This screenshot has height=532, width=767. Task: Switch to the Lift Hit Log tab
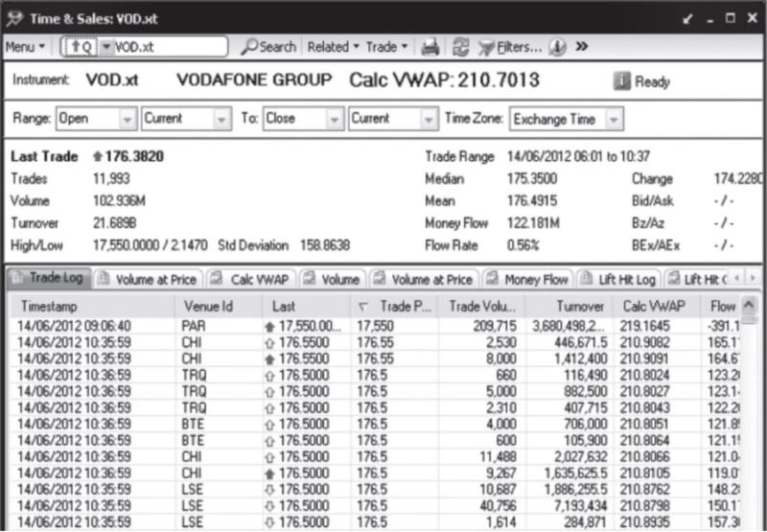tap(618, 279)
